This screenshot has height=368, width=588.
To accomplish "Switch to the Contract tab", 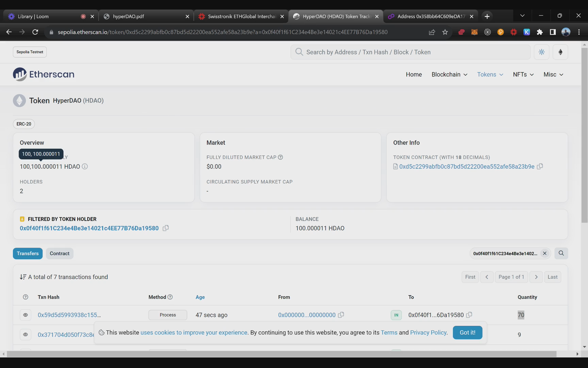I will click(60, 253).
